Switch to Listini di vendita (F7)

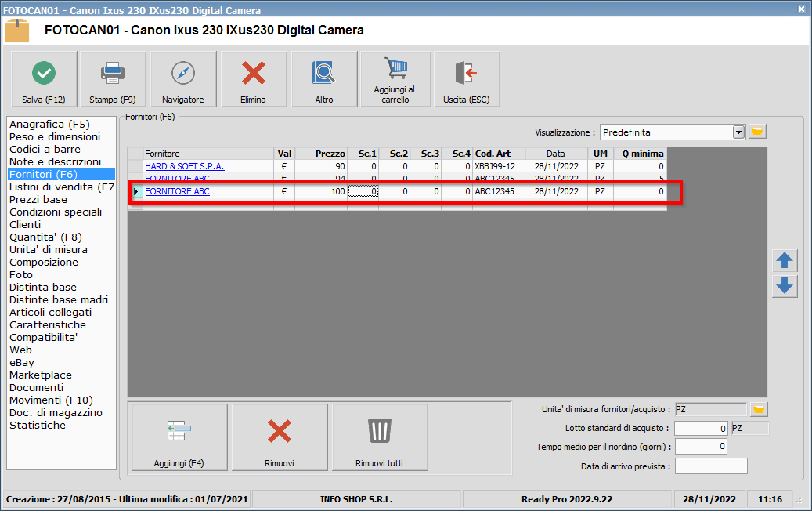[62, 187]
